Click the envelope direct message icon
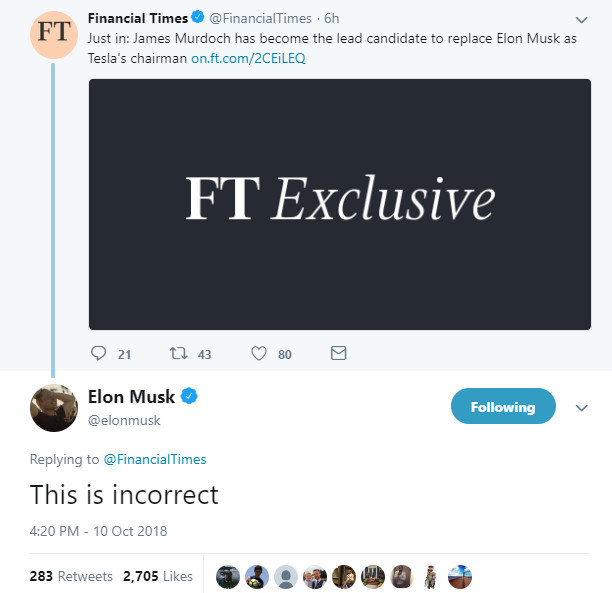Viewport: 612px width, 593px height. point(338,353)
